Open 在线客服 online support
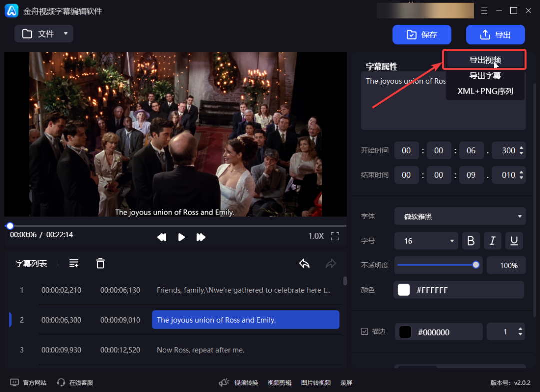The width and height of the screenshot is (540, 392). pyautogui.click(x=75, y=383)
